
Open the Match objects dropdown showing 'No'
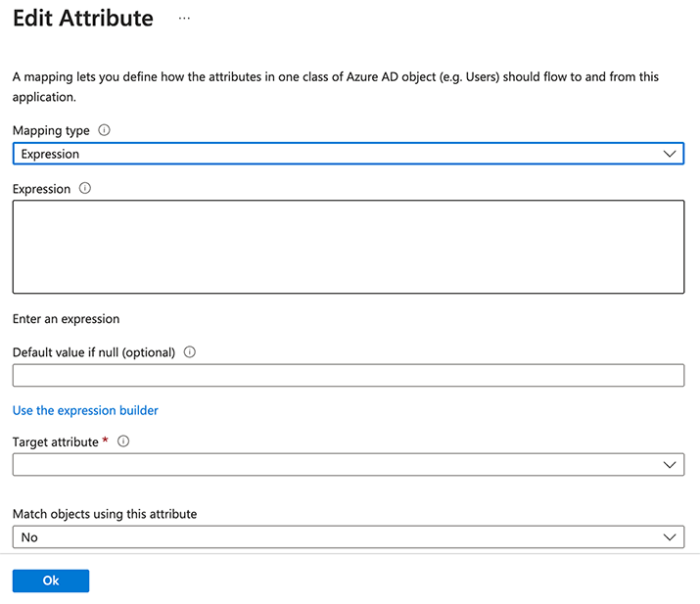(333, 537)
